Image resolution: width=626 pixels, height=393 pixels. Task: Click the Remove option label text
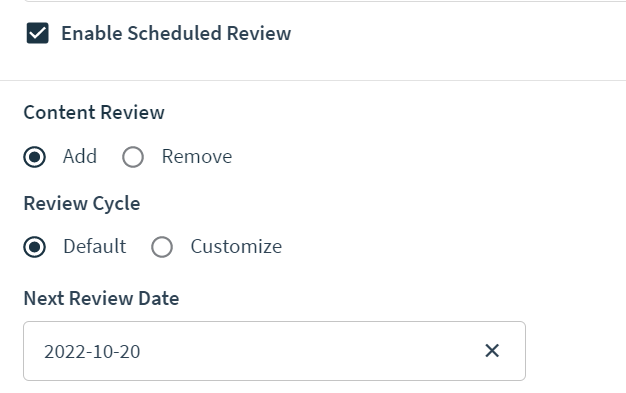(x=197, y=156)
